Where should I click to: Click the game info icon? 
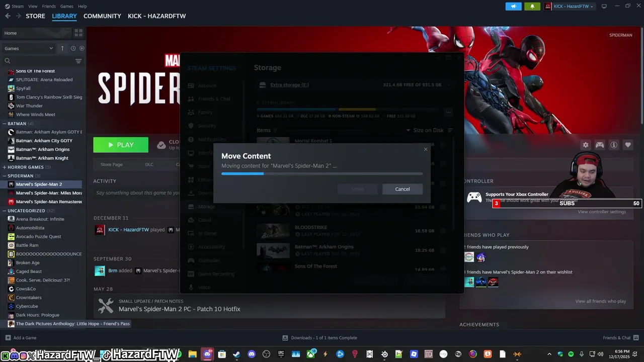(x=614, y=145)
